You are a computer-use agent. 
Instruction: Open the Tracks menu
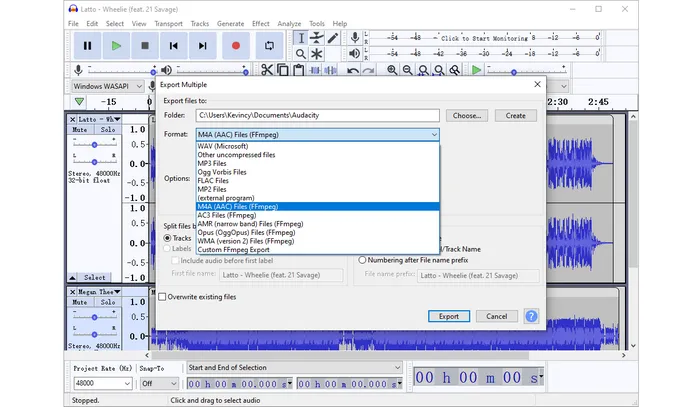200,24
